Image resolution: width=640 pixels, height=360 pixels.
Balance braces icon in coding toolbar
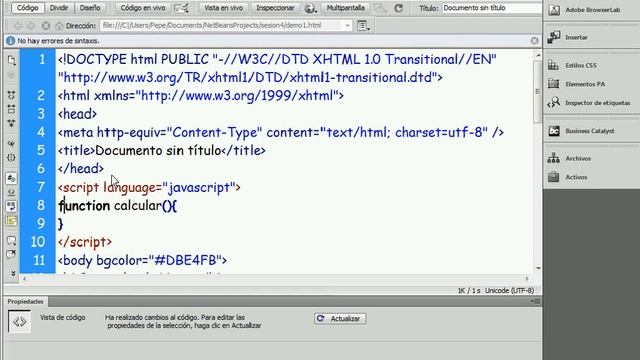11,158
